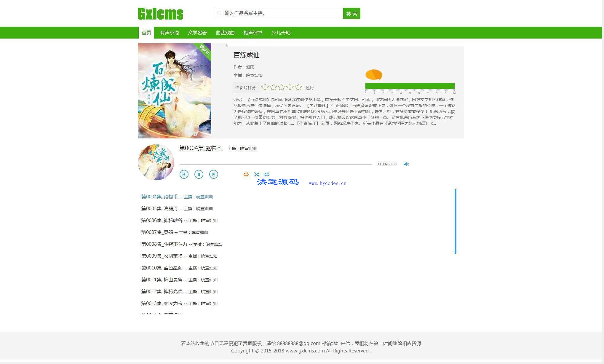The width and height of the screenshot is (604, 364).
Task: Skip to the next episode track
Action: coord(214,174)
